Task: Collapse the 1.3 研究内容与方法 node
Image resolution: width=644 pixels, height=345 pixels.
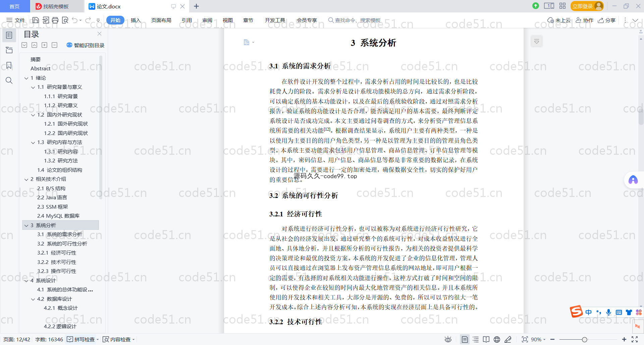Action: (33, 143)
